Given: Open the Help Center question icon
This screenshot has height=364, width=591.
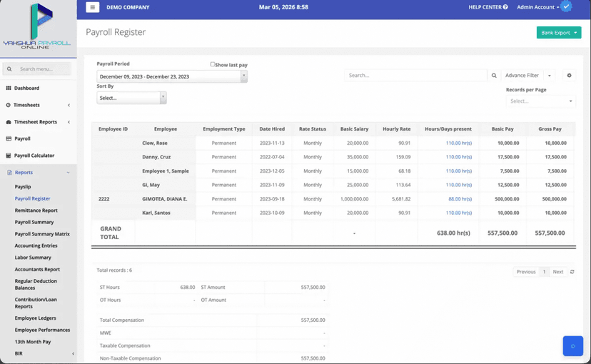Looking at the screenshot, I should 505,7.
